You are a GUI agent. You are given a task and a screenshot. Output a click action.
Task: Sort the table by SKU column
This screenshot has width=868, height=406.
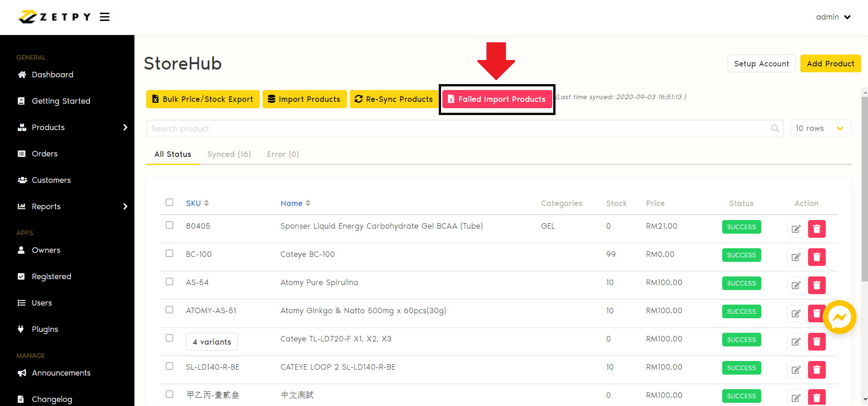(x=197, y=203)
